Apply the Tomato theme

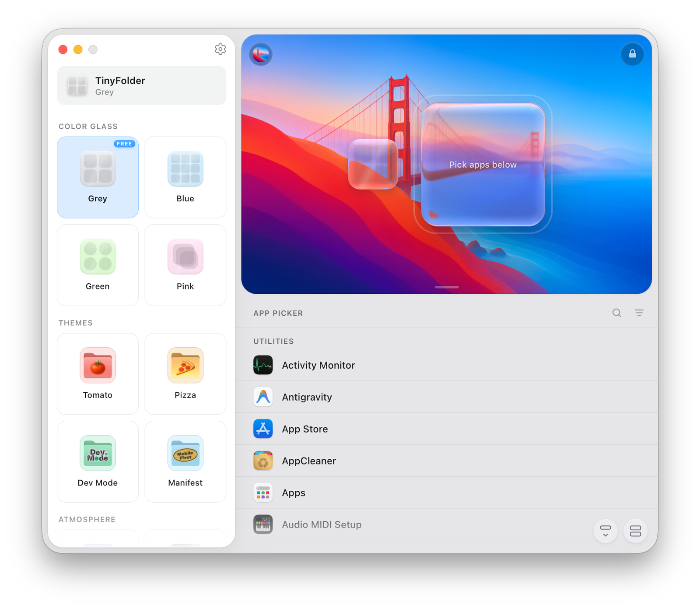(98, 374)
